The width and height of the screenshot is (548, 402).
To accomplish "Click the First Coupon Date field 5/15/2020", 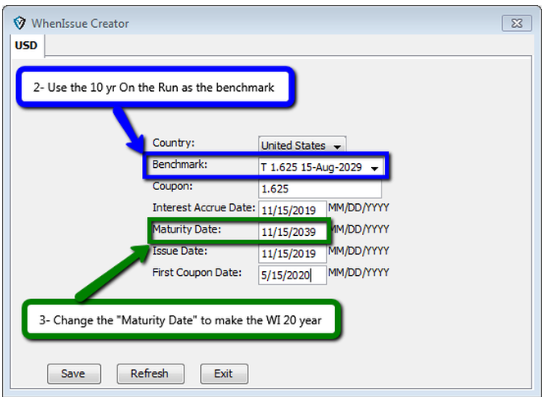I will (292, 275).
